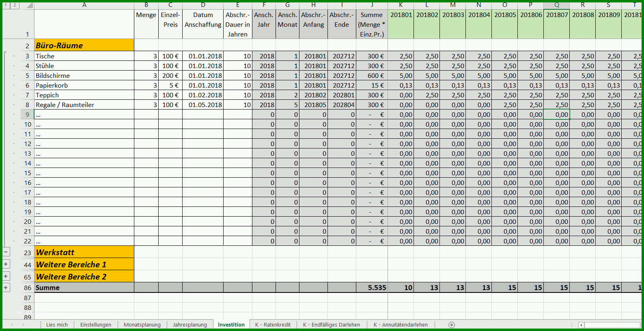The height and width of the screenshot is (331, 644).
Task: Select the Summe (Menge * Einz.Pr.) header
Action: [x=372, y=24]
